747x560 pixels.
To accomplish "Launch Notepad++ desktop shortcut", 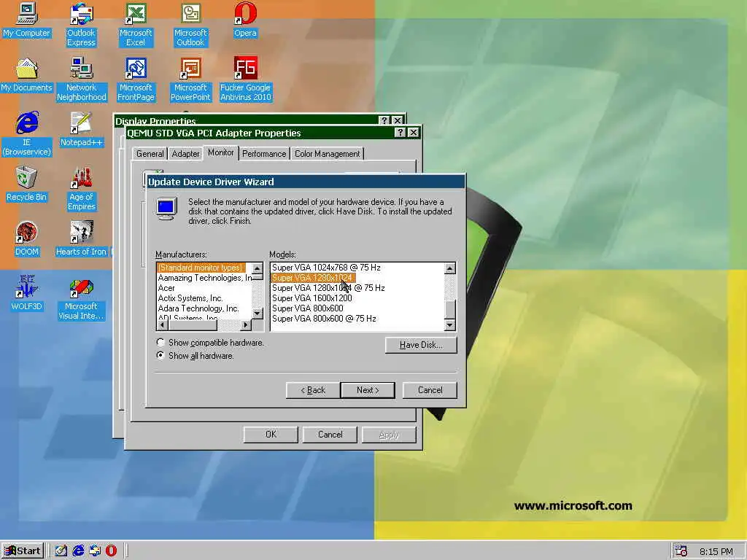I will 81,130.
